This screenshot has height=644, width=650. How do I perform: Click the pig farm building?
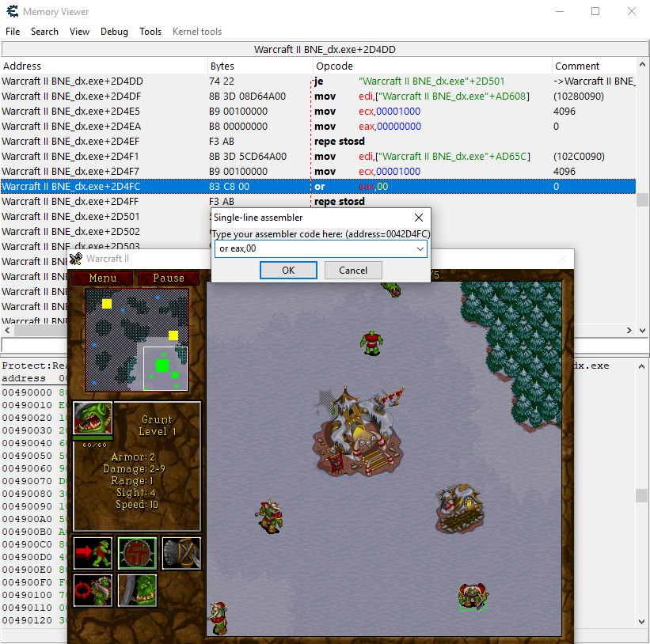click(x=459, y=509)
